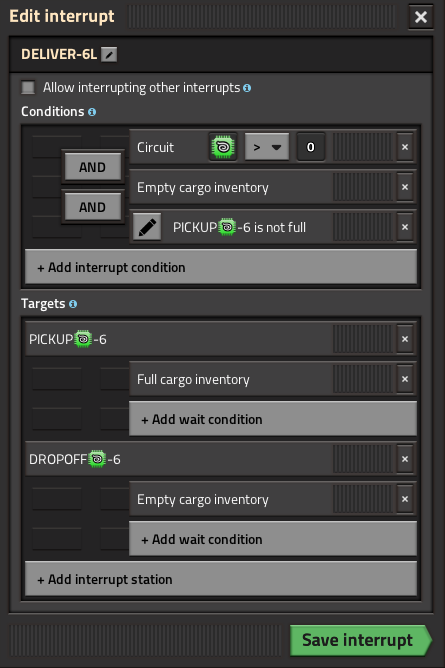This screenshot has height=668, width=445.
Task: Toggle the first AND comparator
Action: [x=92, y=167]
